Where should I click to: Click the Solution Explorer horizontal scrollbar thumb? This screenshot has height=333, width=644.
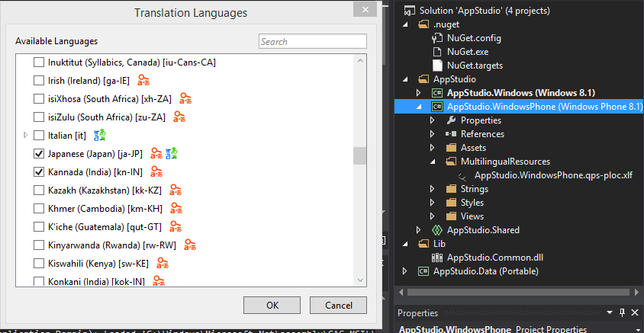click(x=518, y=292)
